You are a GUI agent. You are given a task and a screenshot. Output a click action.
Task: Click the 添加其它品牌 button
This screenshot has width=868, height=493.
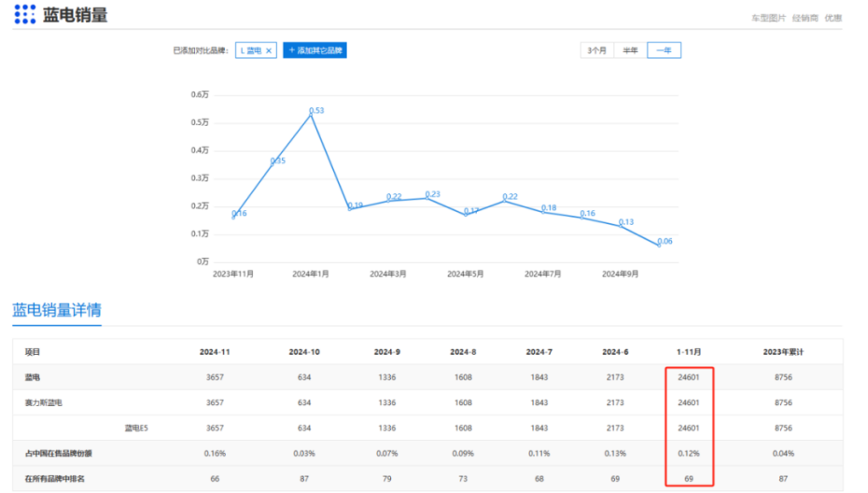[x=315, y=50]
